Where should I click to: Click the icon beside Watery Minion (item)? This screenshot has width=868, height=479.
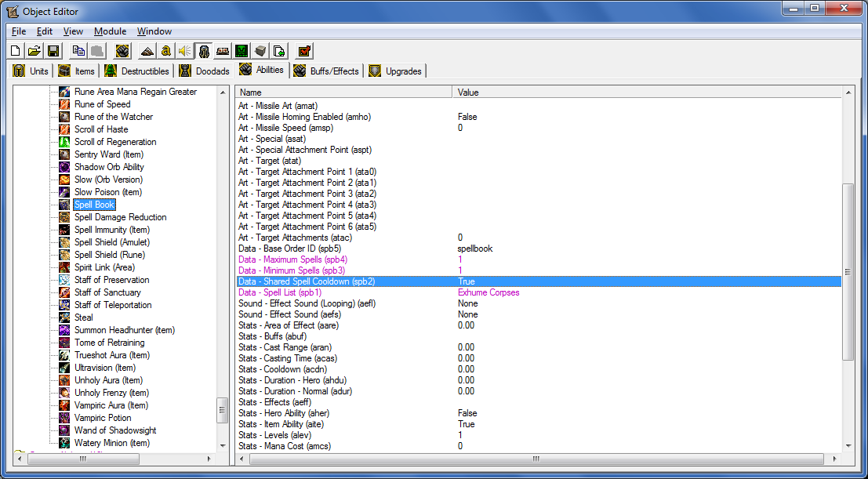click(65, 443)
